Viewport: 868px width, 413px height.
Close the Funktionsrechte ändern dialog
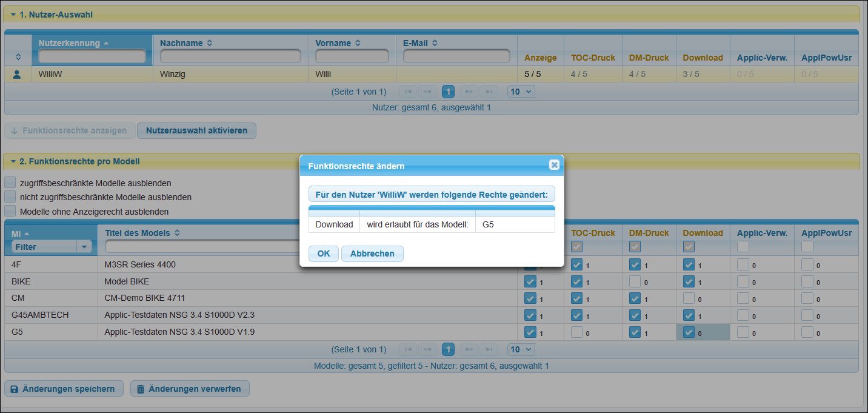click(x=553, y=165)
